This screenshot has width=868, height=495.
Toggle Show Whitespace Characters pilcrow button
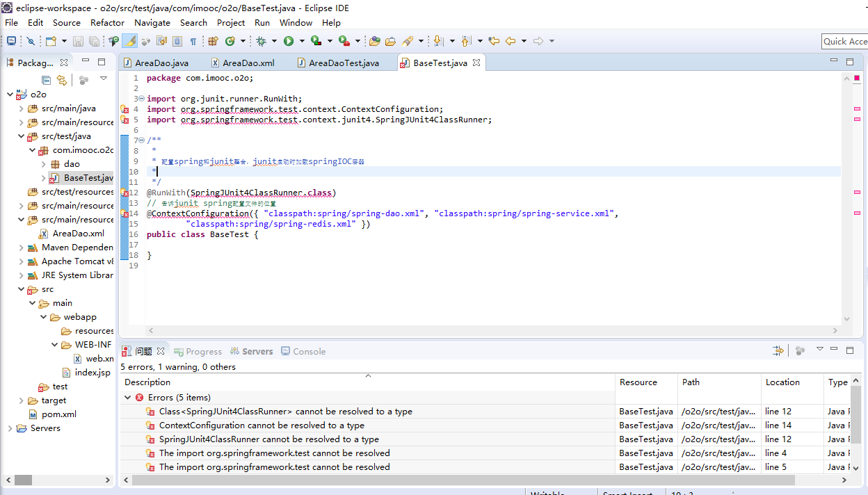point(193,42)
